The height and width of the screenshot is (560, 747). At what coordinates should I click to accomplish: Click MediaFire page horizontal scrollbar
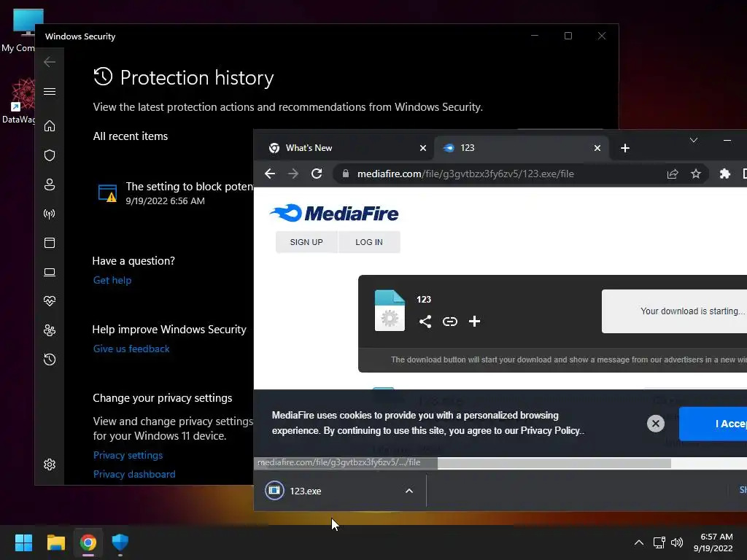[554, 463]
